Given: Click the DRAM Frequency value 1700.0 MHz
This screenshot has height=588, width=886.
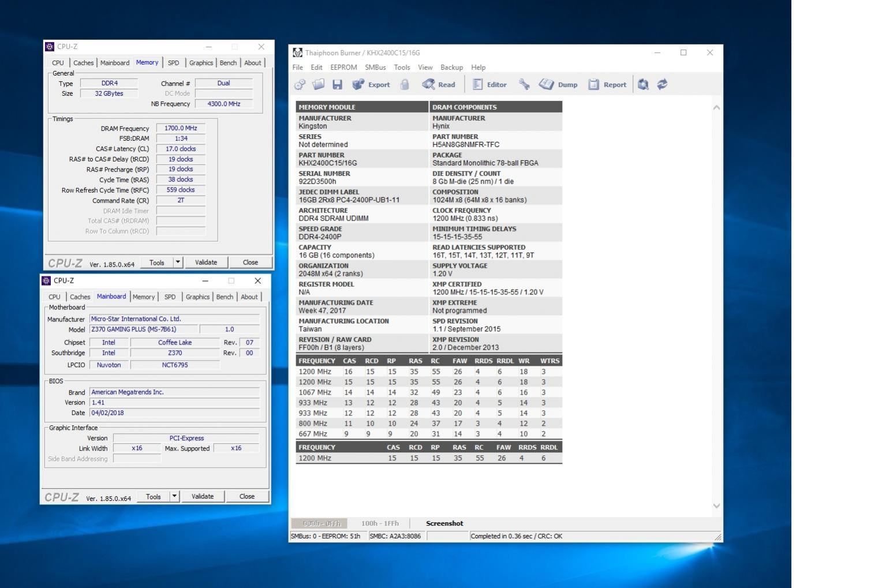Looking at the screenshot, I should click(181, 129).
